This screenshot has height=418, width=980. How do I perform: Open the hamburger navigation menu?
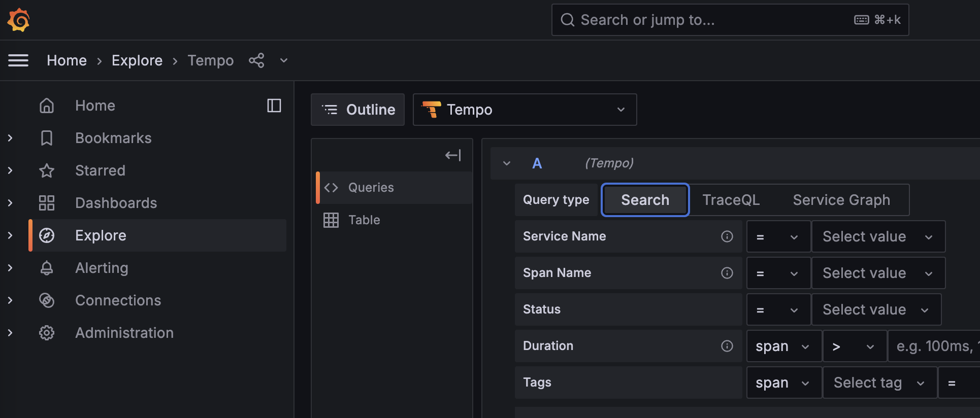[18, 60]
